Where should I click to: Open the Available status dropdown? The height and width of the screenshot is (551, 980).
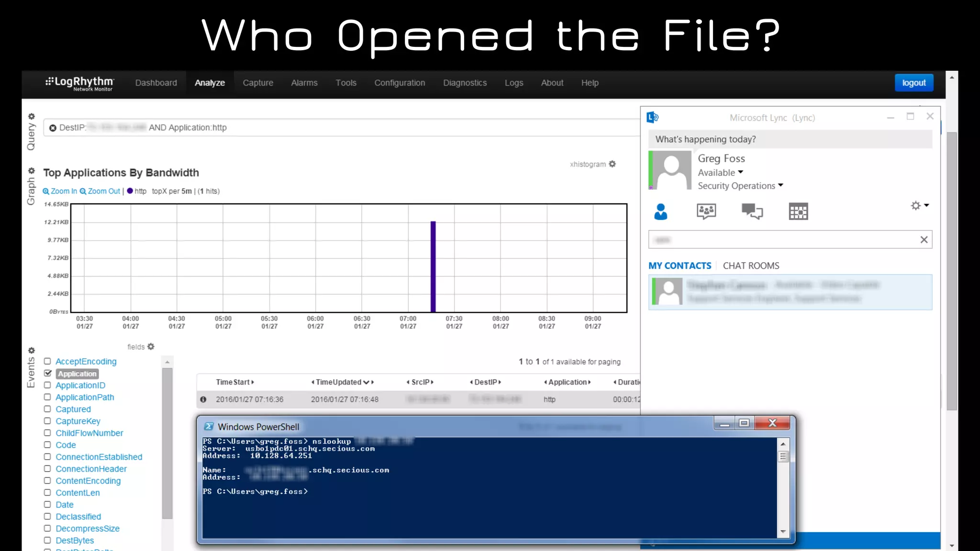721,172
